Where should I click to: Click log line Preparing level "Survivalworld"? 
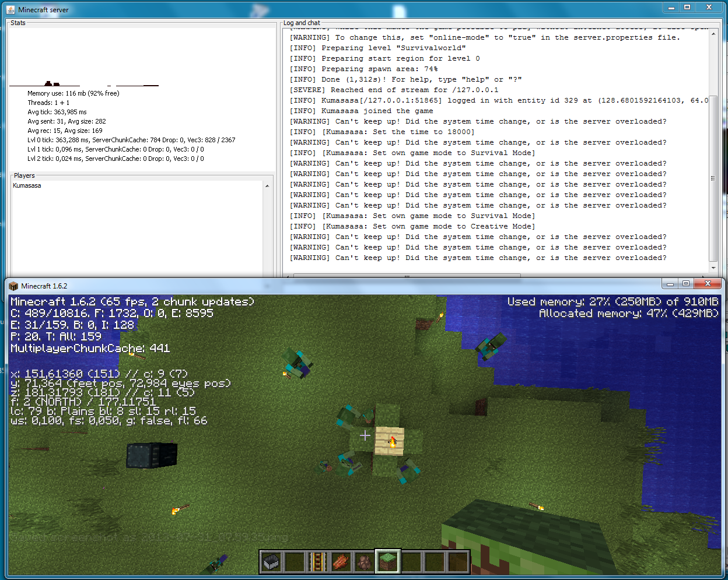pos(377,48)
